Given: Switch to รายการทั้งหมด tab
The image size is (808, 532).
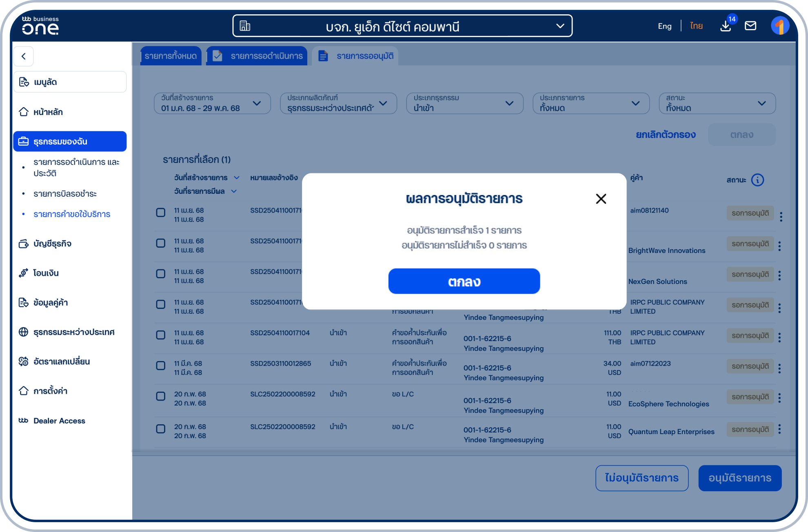Looking at the screenshot, I should tap(171, 56).
